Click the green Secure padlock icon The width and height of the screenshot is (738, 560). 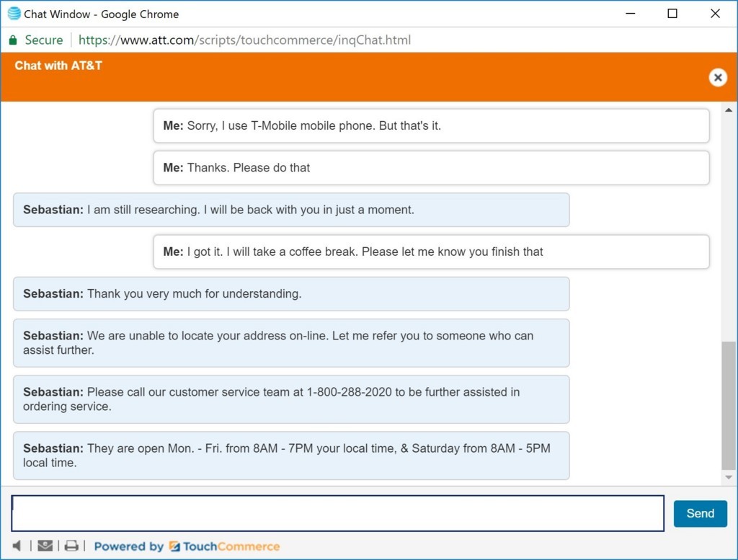(x=13, y=40)
